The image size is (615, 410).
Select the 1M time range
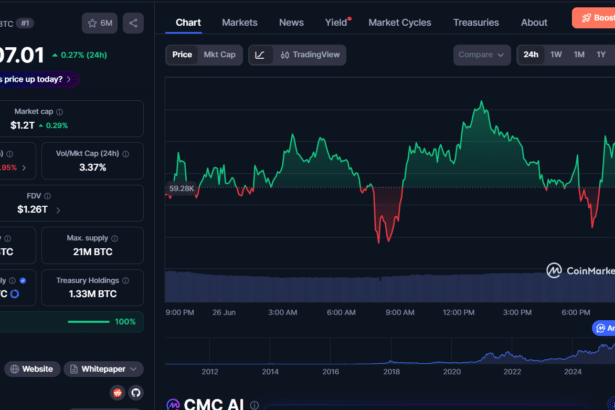(579, 55)
